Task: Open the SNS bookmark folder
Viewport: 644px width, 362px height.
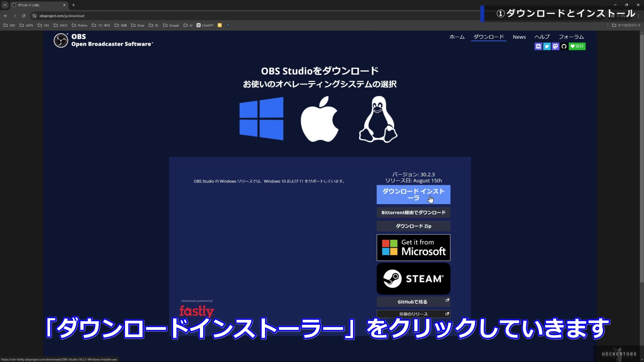Action: tap(9, 25)
